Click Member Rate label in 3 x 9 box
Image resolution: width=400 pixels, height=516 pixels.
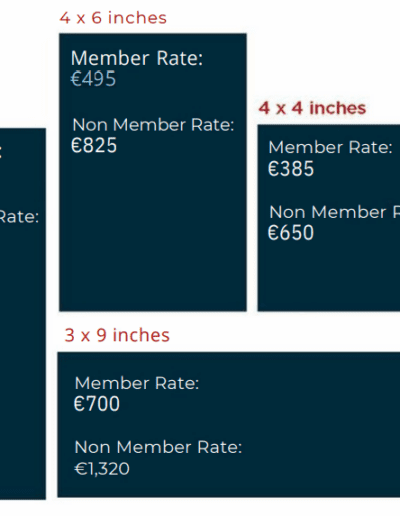pos(137,383)
